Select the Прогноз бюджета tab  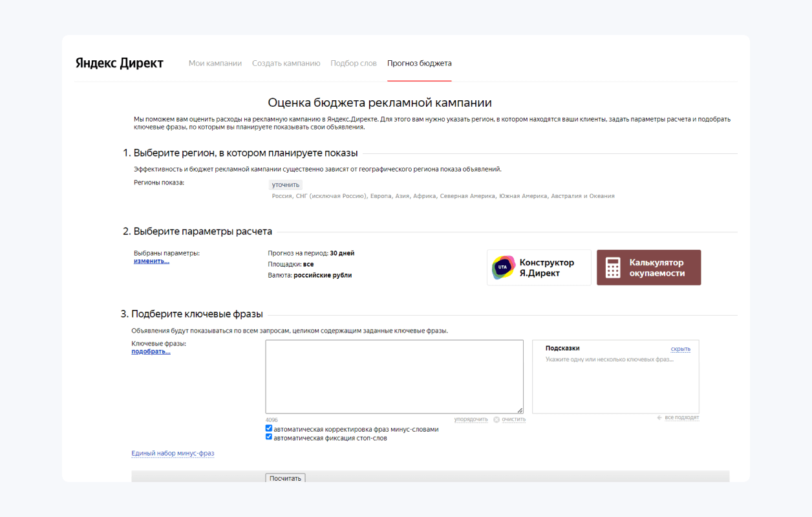[x=420, y=63]
